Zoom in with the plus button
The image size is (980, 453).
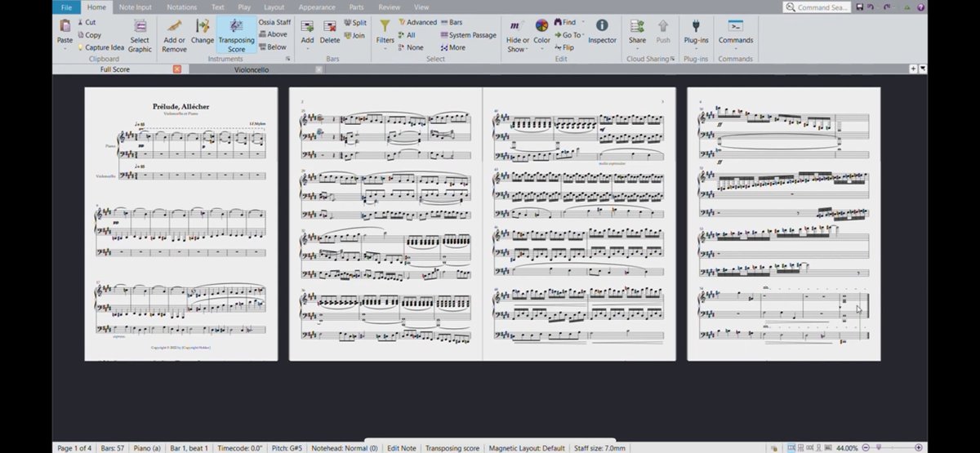(x=920, y=448)
